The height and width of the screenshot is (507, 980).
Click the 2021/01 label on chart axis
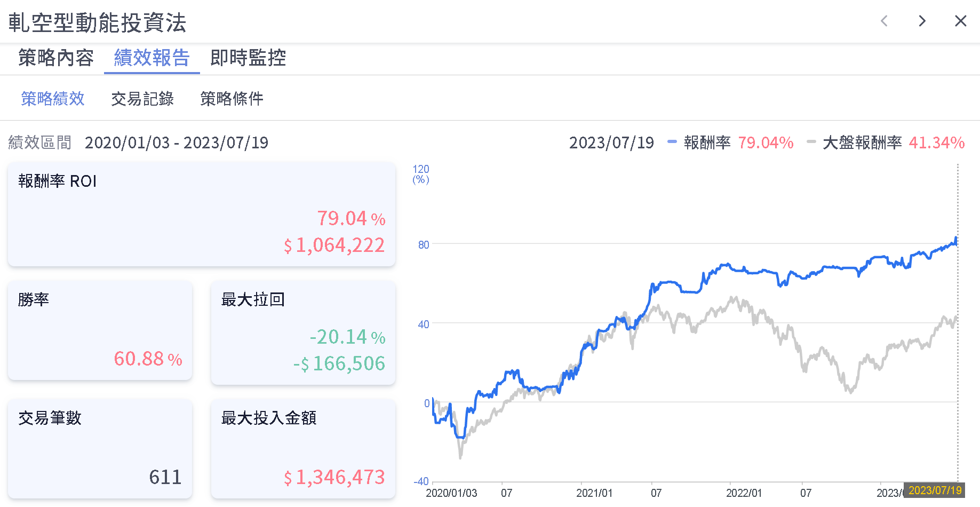[594, 493]
